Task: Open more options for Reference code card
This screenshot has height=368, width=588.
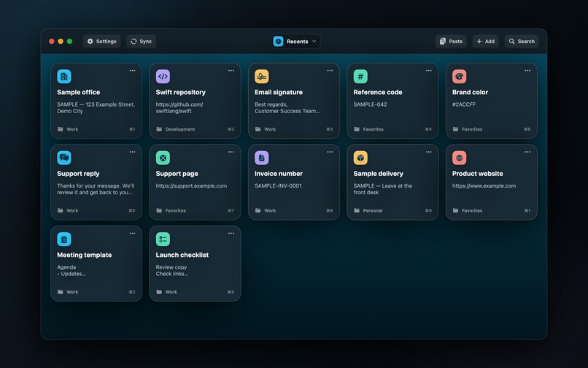Action: (x=429, y=71)
